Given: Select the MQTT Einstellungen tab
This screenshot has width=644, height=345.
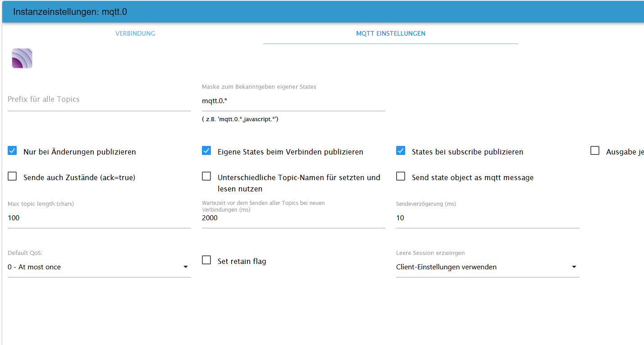Looking at the screenshot, I should point(391,33).
